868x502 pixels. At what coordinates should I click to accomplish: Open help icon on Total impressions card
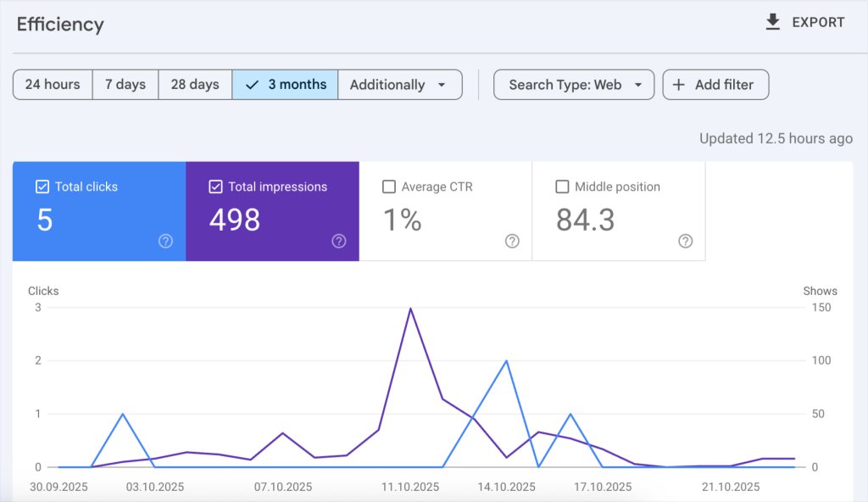[x=339, y=242]
